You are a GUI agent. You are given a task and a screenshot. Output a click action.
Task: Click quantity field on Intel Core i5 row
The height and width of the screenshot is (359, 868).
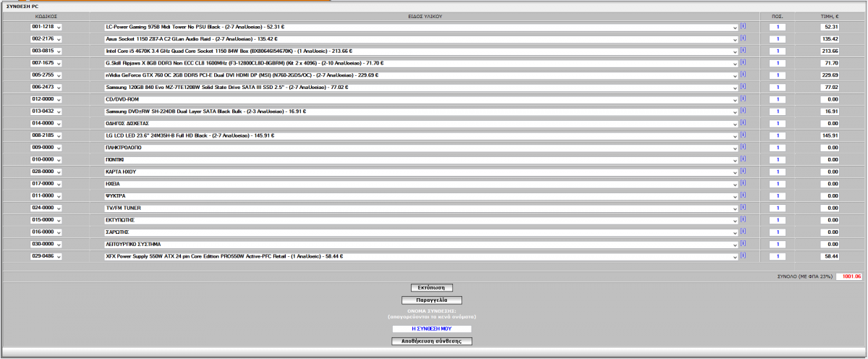click(x=778, y=51)
